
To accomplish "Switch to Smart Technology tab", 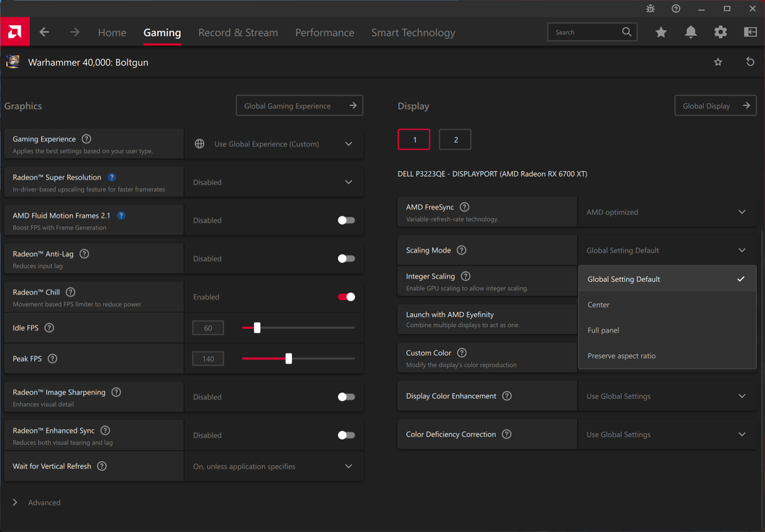I will coord(413,33).
